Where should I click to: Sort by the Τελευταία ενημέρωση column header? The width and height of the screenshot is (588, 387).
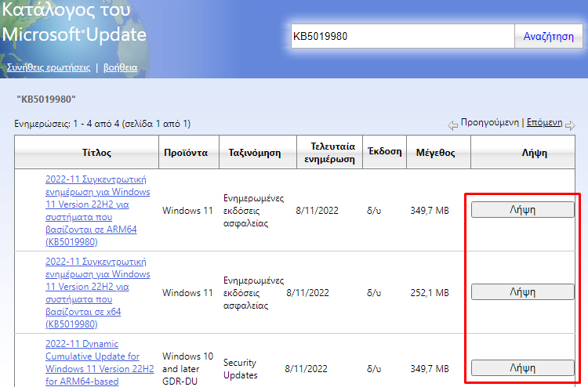click(x=329, y=152)
